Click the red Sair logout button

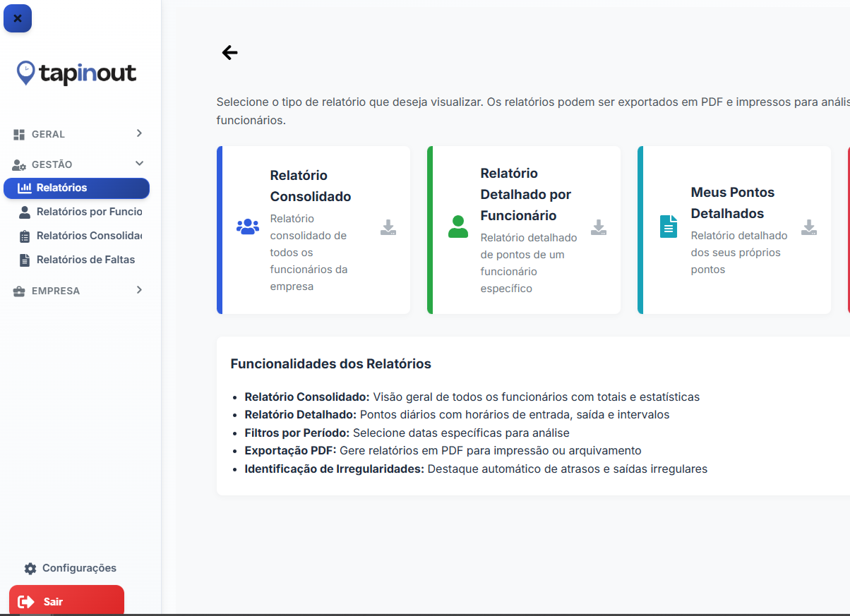[66, 601]
